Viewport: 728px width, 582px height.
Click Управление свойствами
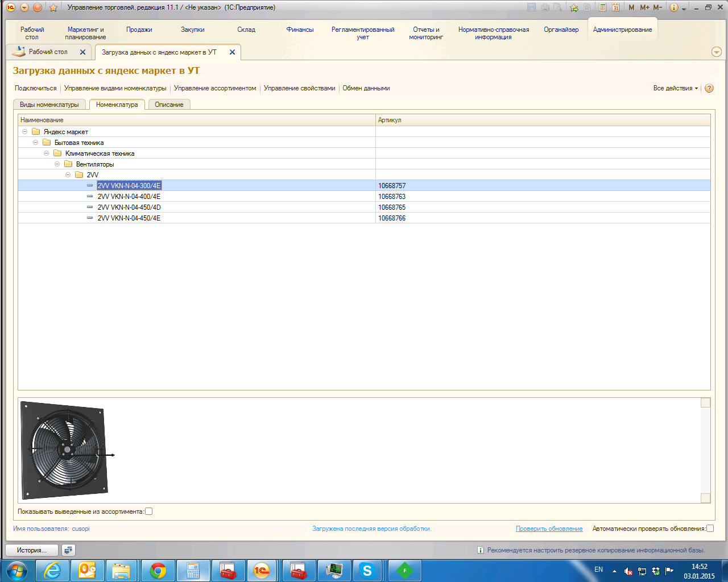(300, 88)
